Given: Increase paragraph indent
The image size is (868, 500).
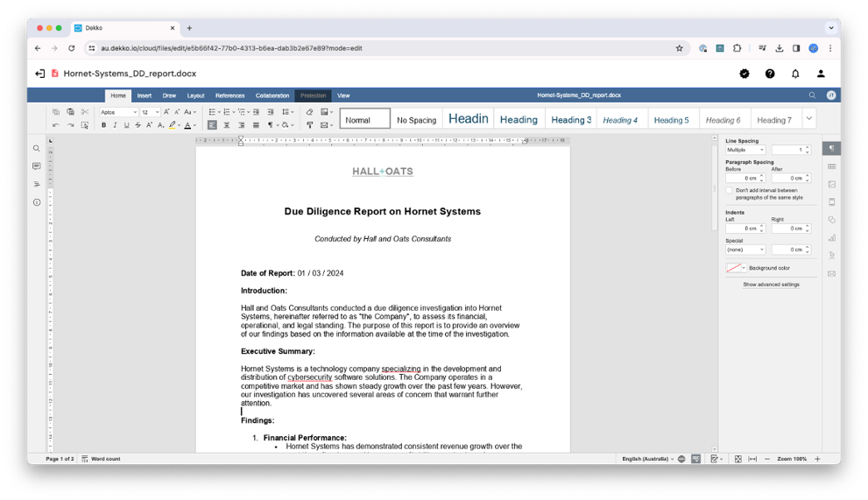Looking at the screenshot, I should (x=270, y=112).
